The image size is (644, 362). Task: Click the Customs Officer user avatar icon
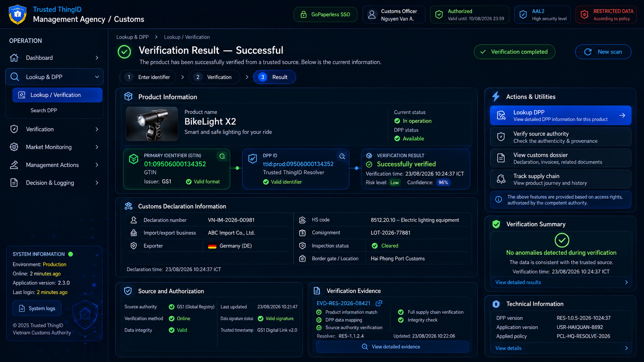click(372, 15)
